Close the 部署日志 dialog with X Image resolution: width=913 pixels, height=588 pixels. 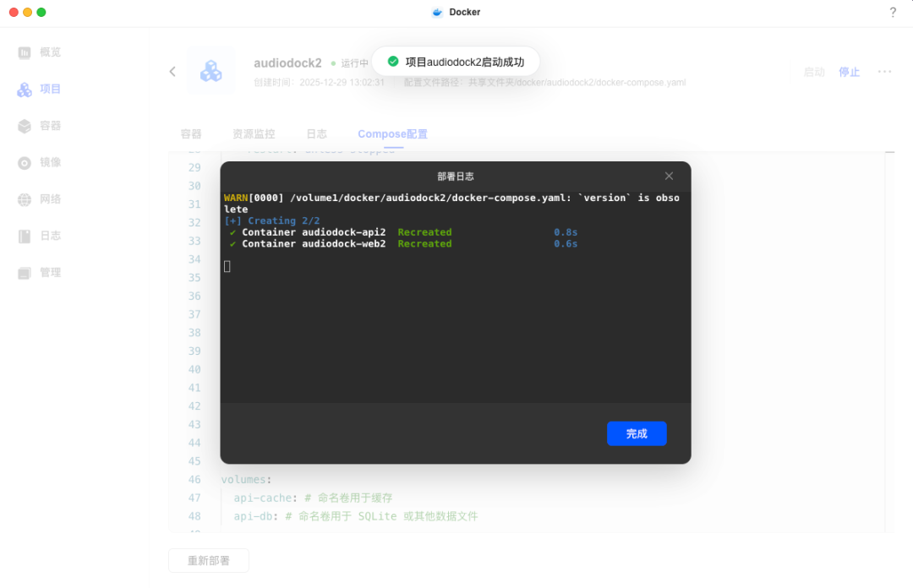pos(669,176)
